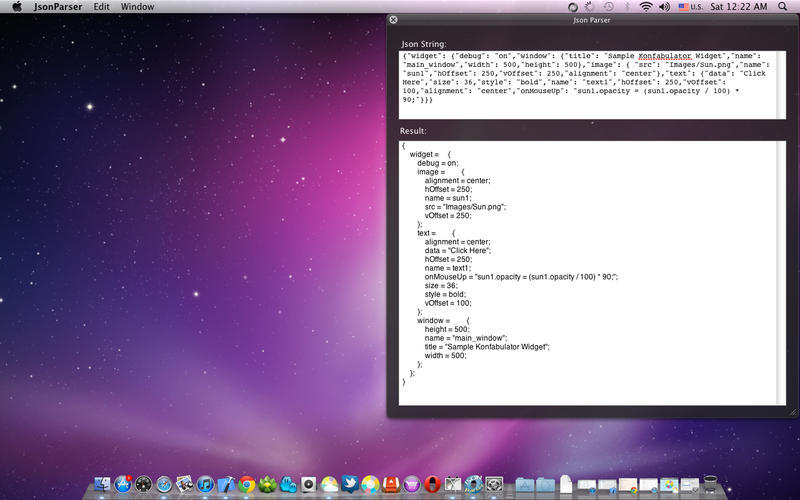Open the Wi-Fi status menu

pos(646,7)
